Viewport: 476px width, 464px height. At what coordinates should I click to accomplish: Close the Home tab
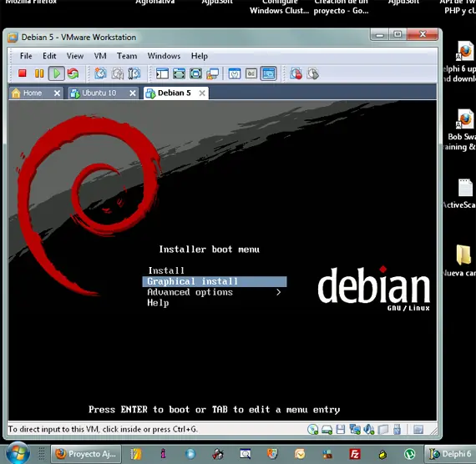57,93
